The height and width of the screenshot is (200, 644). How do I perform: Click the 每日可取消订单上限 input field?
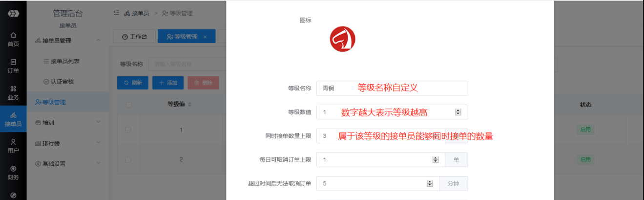tap(381, 159)
